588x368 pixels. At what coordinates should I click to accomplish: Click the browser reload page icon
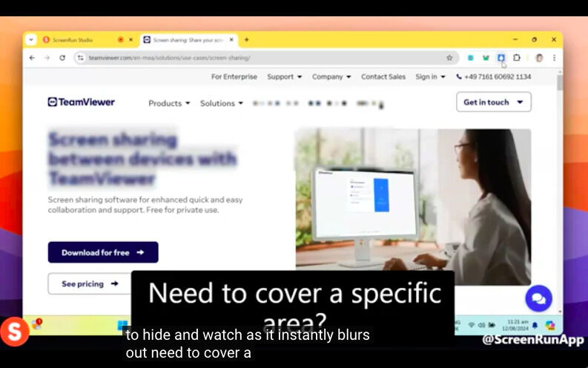point(62,58)
